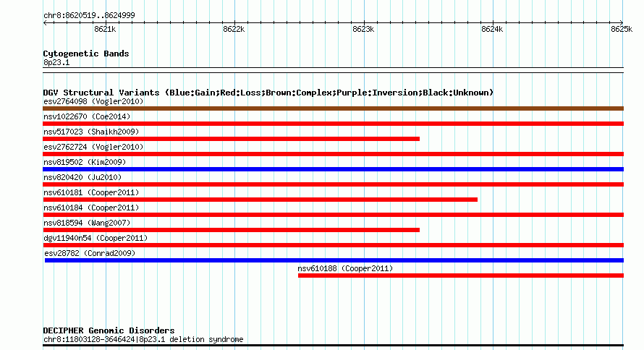Click the blue esv28782 gain bar
The width and height of the screenshot is (644, 350).
[x=334, y=260]
